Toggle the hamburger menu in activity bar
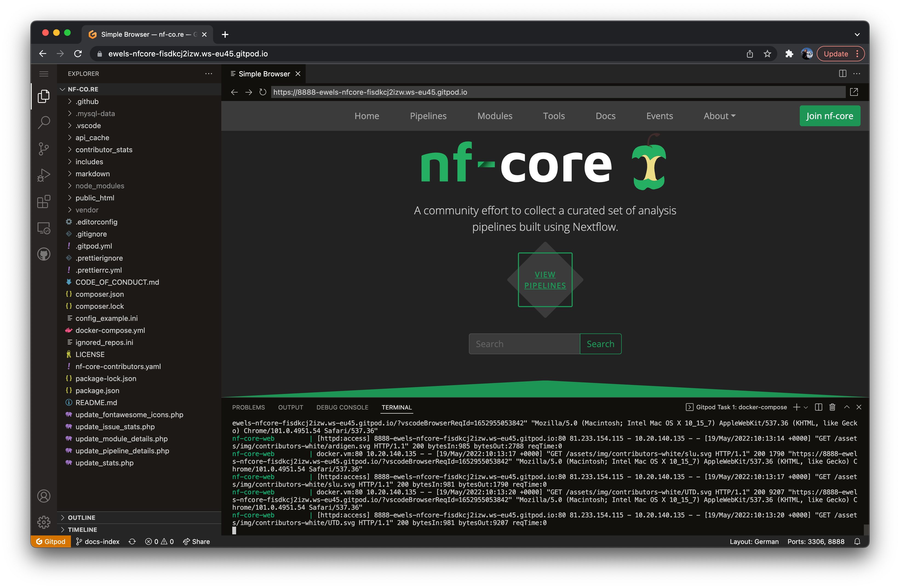 (x=44, y=74)
